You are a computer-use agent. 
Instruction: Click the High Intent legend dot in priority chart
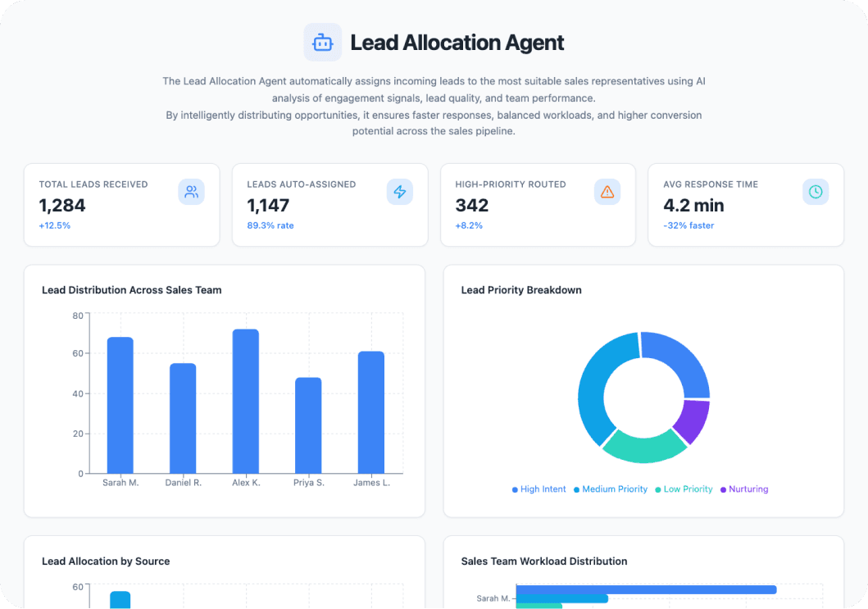tap(514, 489)
